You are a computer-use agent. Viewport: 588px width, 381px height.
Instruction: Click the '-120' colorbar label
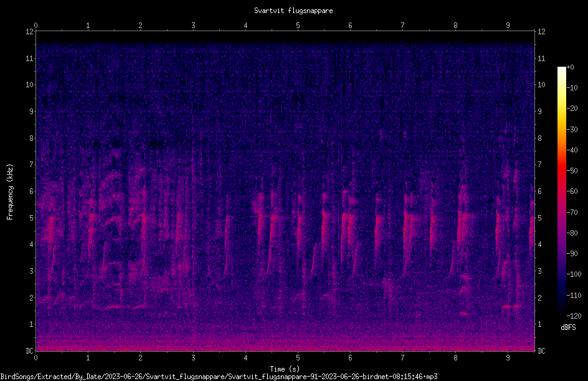(x=574, y=316)
